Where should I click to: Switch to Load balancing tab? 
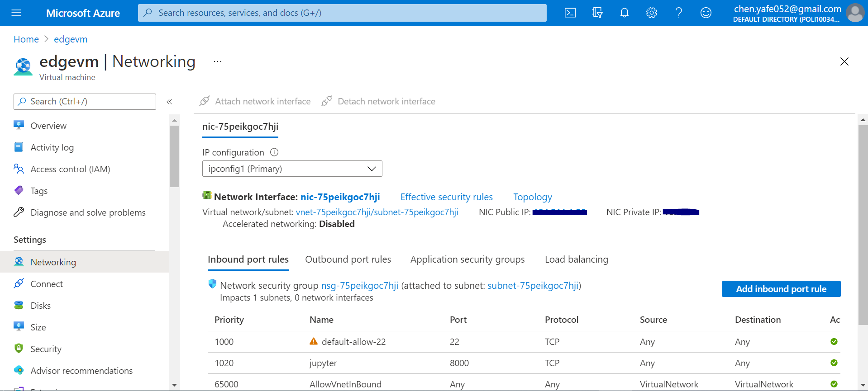577,259
